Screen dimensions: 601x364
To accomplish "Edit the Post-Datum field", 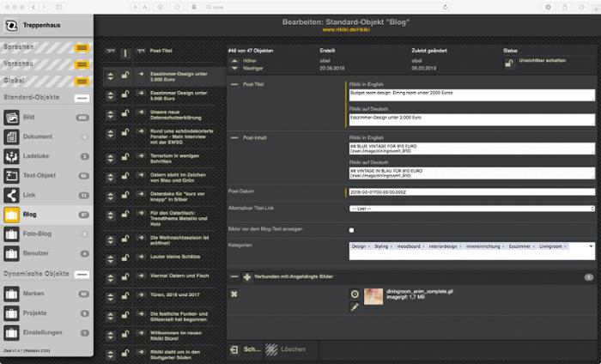I will click(x=472, y=192).
